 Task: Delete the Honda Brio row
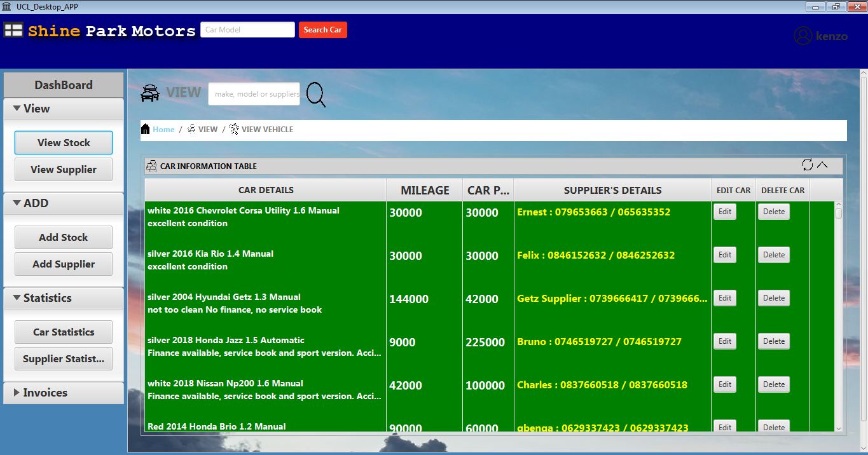(x=774, y=426)
